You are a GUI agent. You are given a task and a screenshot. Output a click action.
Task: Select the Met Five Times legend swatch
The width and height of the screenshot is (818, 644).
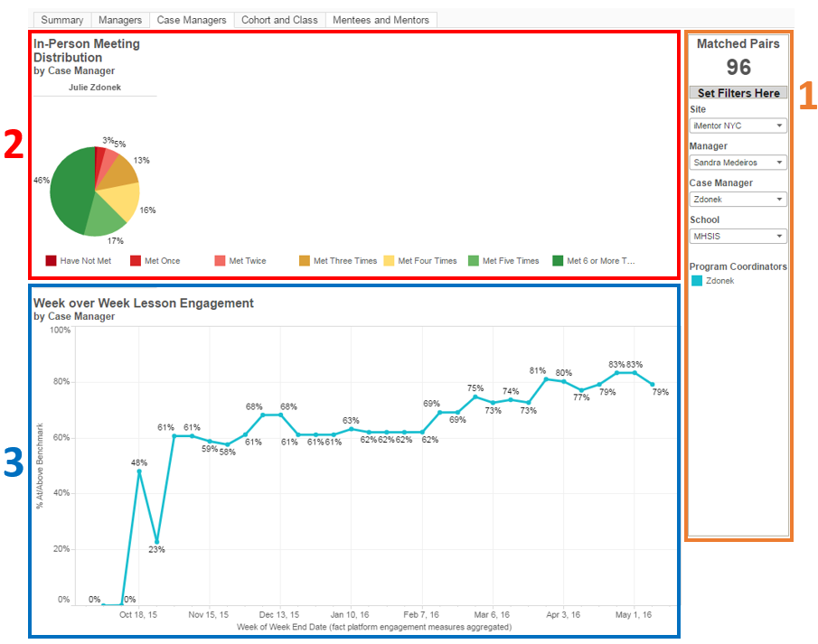[473, 261]
